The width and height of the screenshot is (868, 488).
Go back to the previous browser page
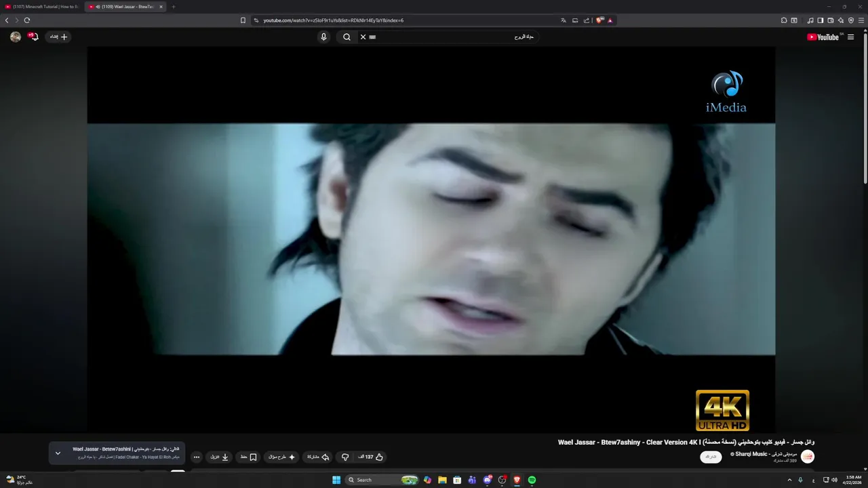coord(7,20)
